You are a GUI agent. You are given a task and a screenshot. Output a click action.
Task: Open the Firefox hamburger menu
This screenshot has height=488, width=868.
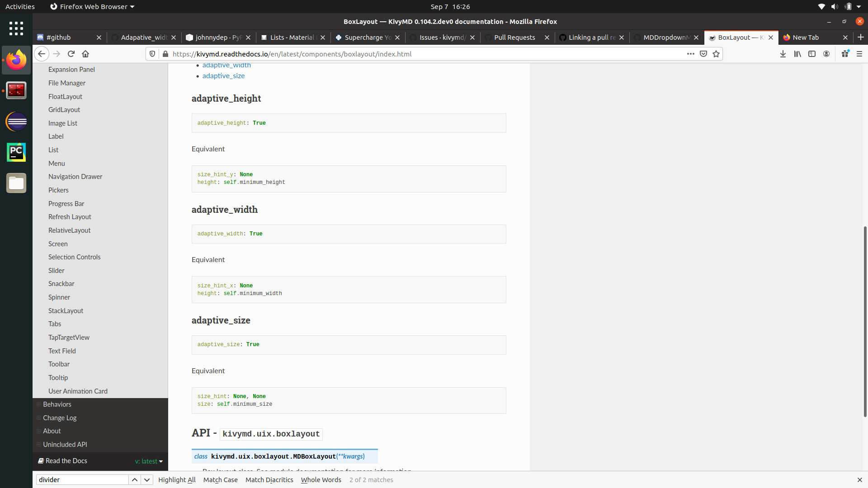pyautogui.click(x=859, y=54)
